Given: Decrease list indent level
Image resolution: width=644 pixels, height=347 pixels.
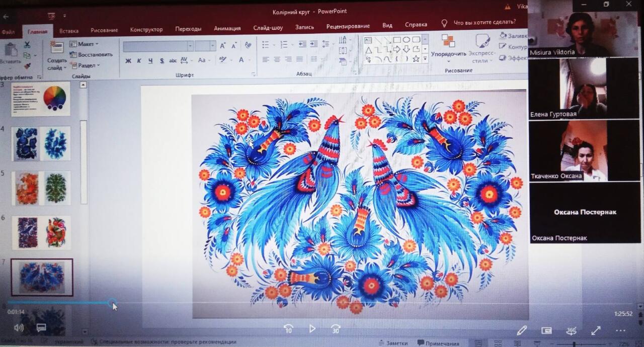Looking at the screenshot, I should click(302, 45).
